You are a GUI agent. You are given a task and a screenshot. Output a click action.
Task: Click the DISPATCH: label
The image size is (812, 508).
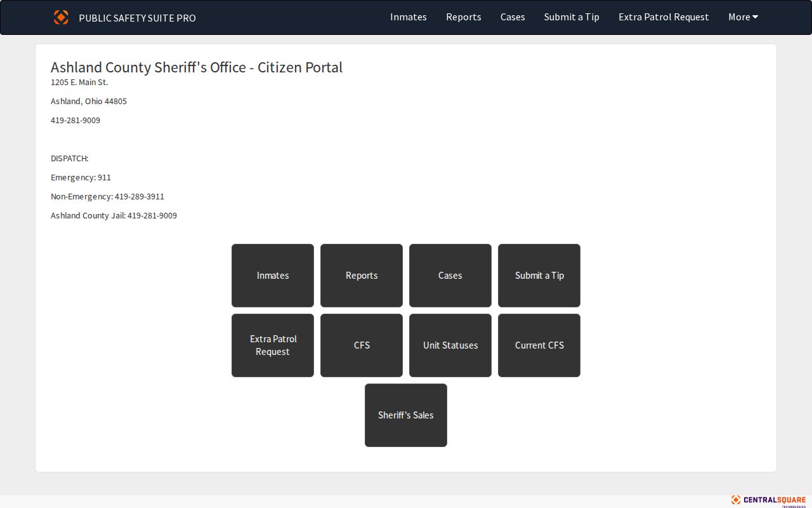point(70,159)
